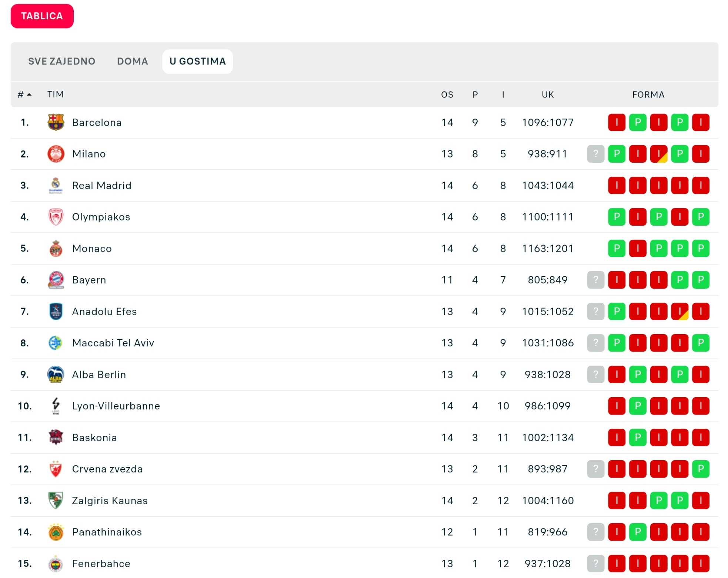The image size is (728, 578).
Task: Open the Maccabi Tel Aviv link
Action: click(113, 343)
